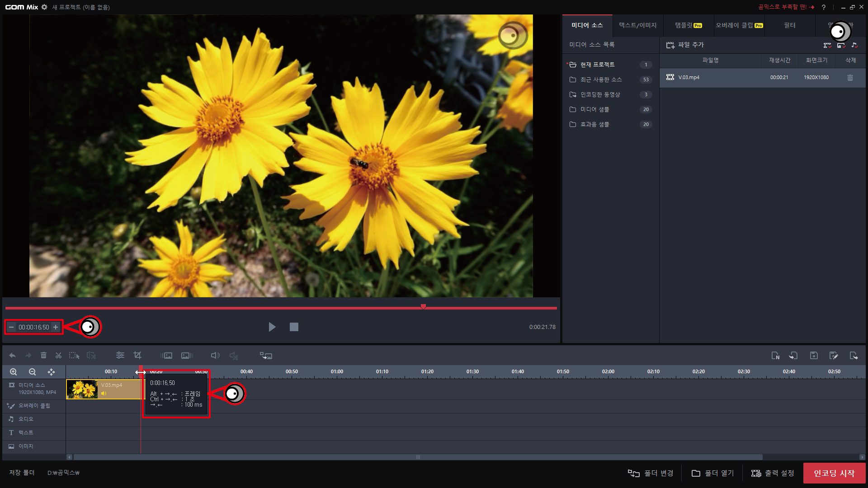Open the 효과음 샘플 folder

594,124
